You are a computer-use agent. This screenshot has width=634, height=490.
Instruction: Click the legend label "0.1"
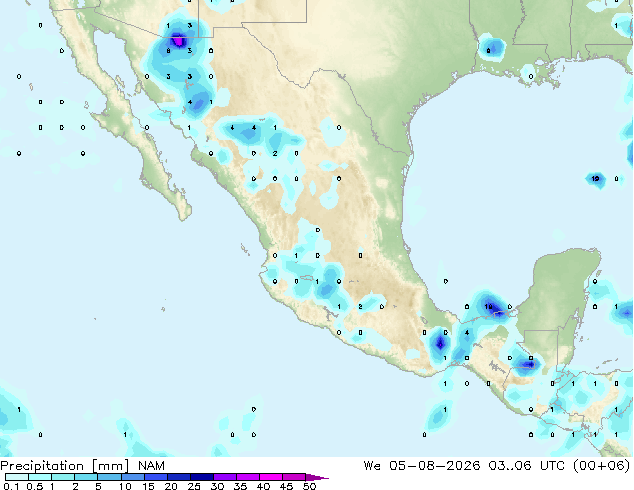pyautogui.click(x=11, y=486)
